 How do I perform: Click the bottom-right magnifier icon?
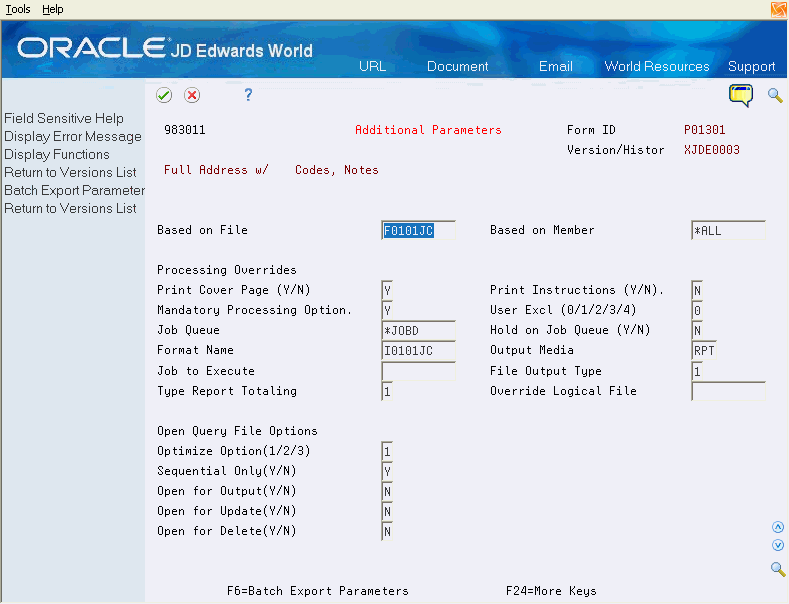(778, 569)
